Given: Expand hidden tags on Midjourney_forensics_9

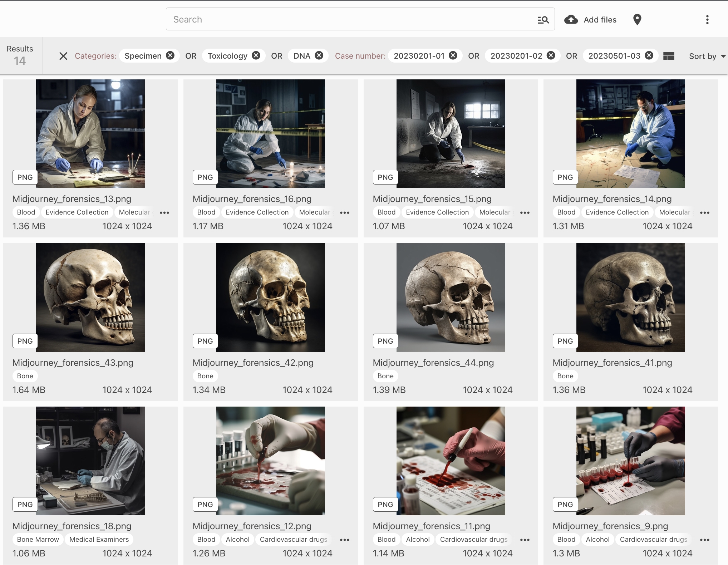Looking at the screenshot, I should [705, 540].
